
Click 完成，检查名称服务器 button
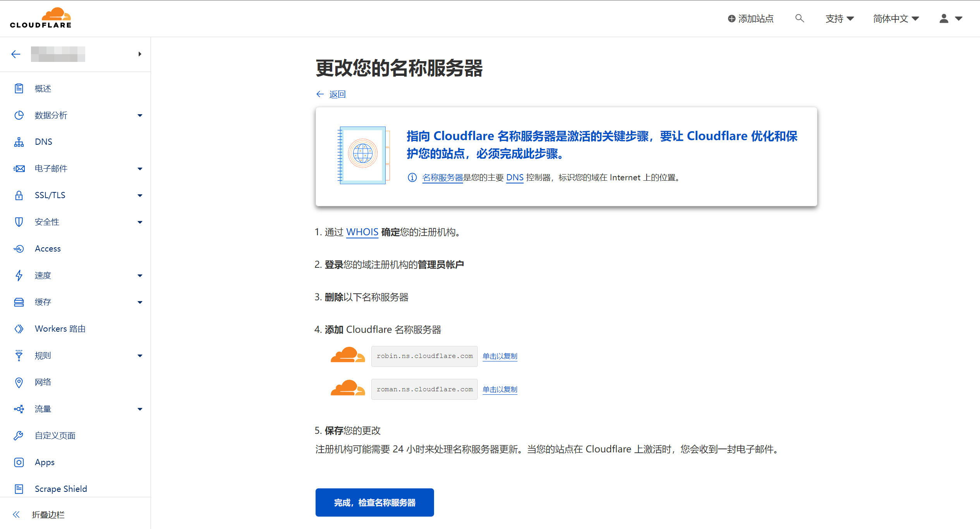(375, 502)
